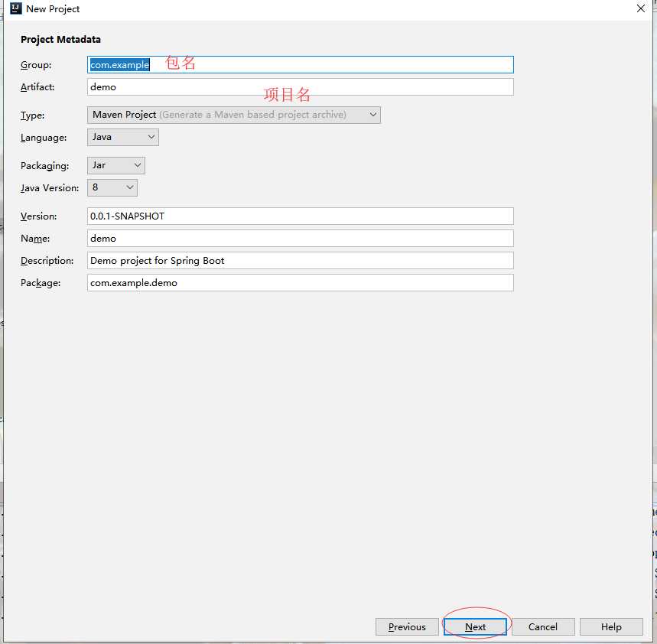Click the Cancel button
Viewport: 657px width, 644px height.
[x=543, y=627]
